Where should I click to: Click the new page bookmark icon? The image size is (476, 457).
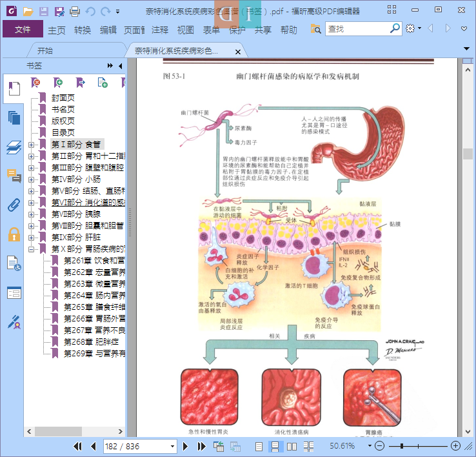pos(103,83)
